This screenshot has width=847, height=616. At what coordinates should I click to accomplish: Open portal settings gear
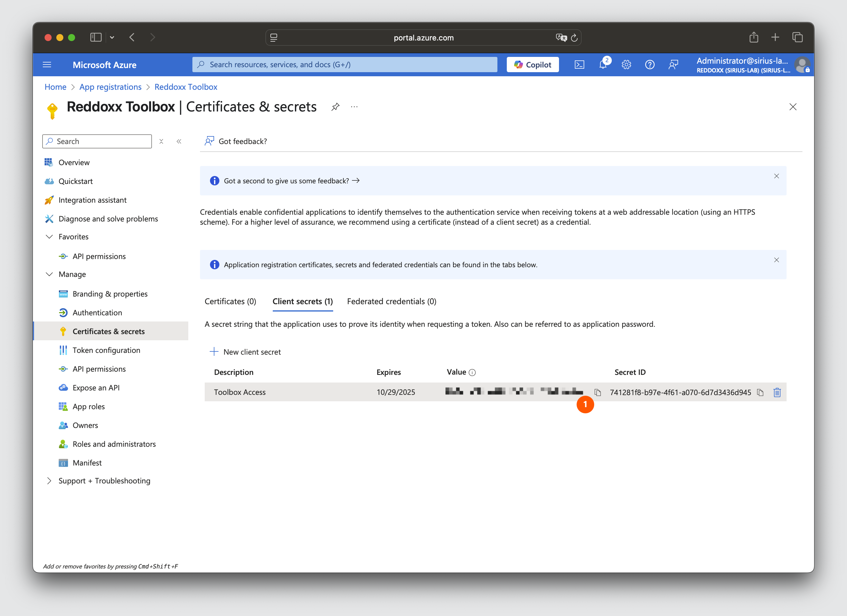coord(626,65)
